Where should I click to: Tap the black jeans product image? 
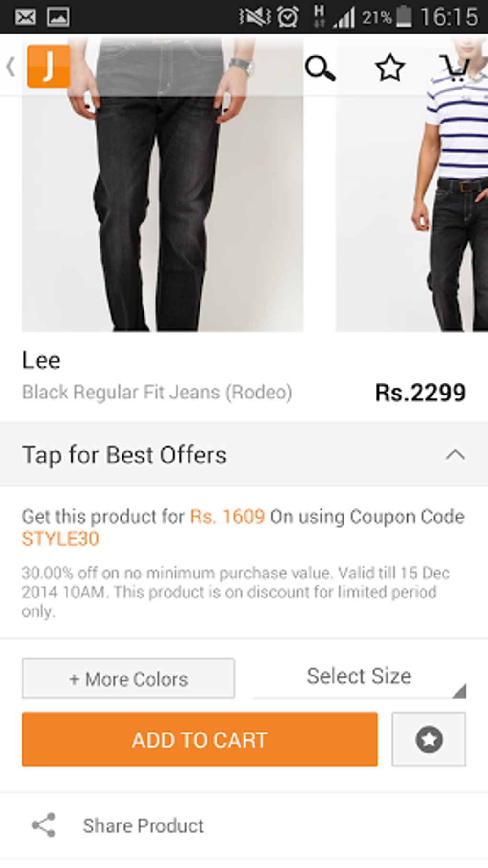162,211
